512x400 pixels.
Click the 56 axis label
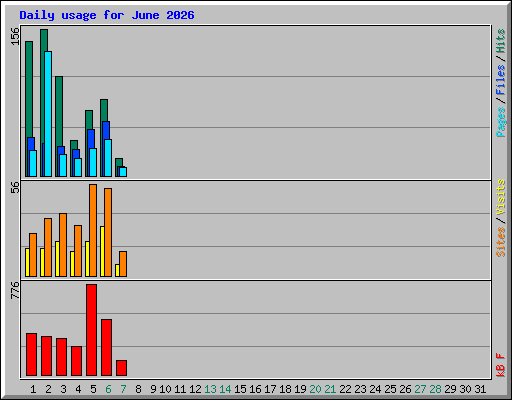point(15,187)
